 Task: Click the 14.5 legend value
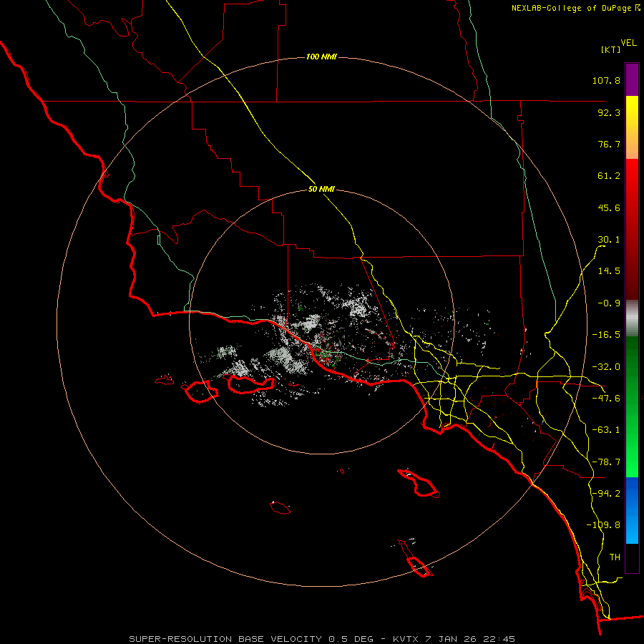[x=609, y=271]
